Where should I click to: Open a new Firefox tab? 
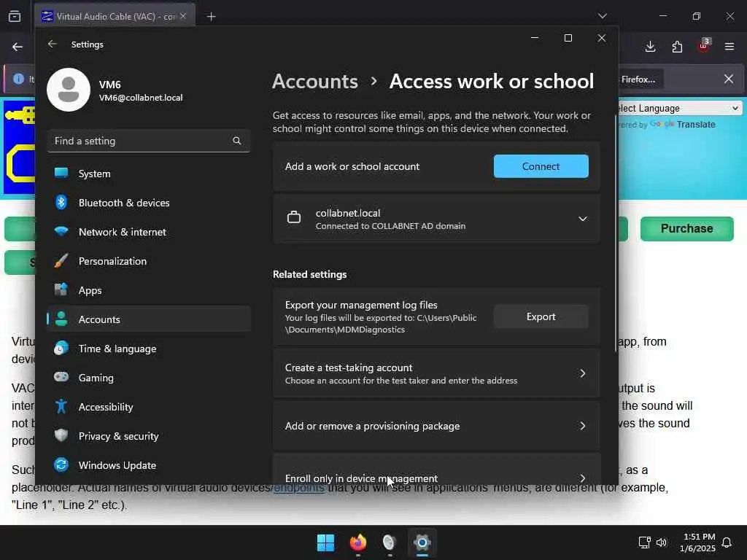pyautogui.click(x=212, y=17)
